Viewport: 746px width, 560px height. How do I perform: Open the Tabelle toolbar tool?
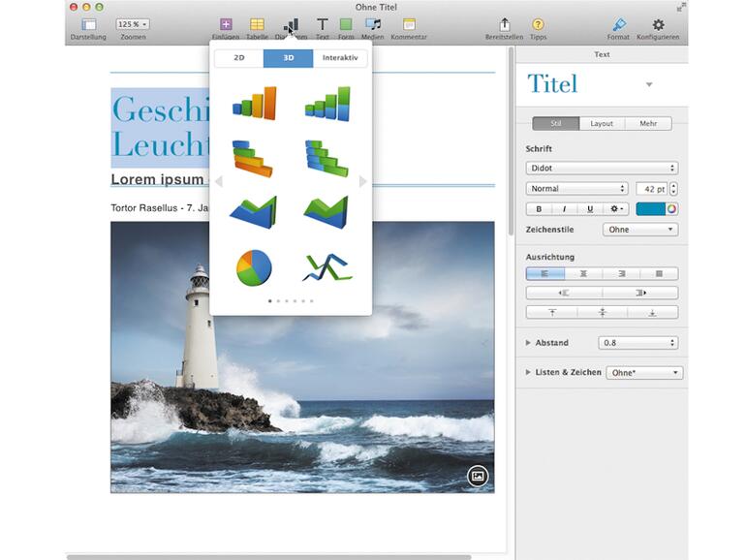click(257, 25)
